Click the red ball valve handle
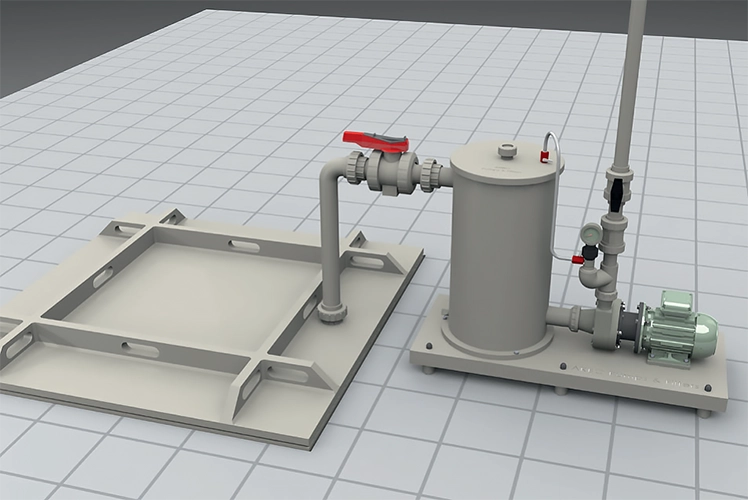The width and height of the screenshot is (748, 500). (370, 139)
